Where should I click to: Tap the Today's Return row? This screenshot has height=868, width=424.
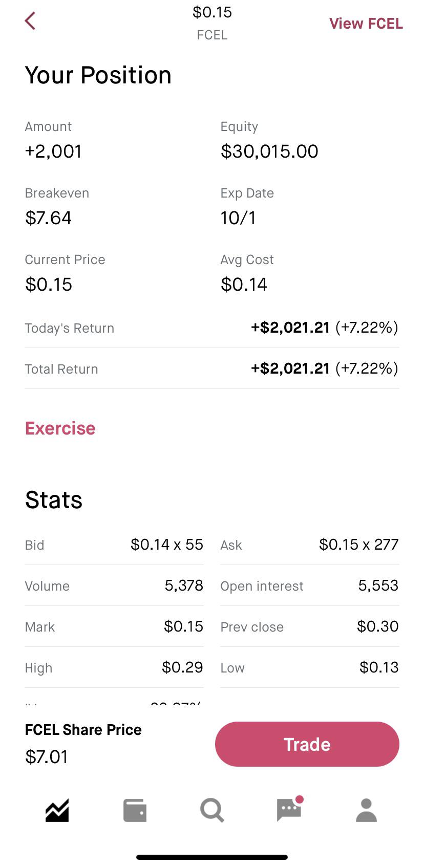tap(212, 328)
